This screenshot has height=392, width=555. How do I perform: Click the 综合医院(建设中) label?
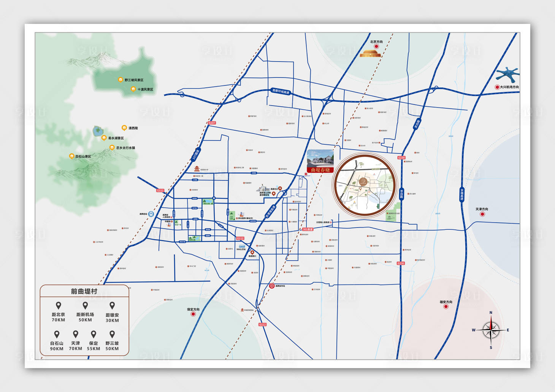[x=245, y=218]
